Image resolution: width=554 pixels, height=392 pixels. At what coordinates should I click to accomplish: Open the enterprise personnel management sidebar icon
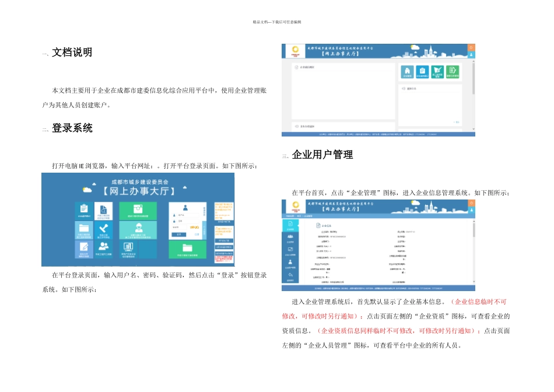coord(290,251)
